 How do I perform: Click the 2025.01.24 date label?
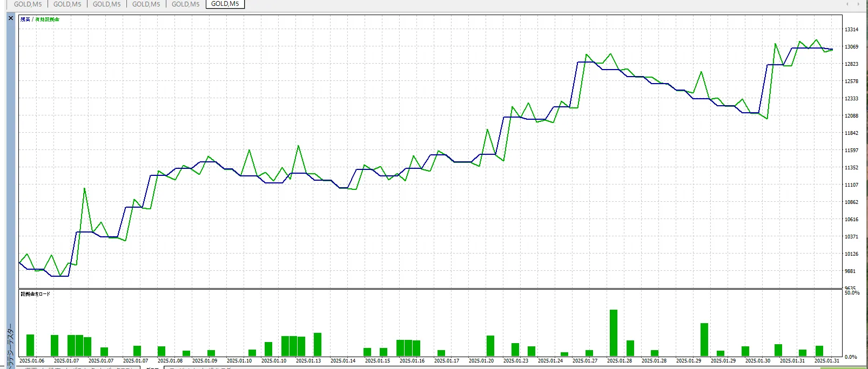[x=550, y=361]
